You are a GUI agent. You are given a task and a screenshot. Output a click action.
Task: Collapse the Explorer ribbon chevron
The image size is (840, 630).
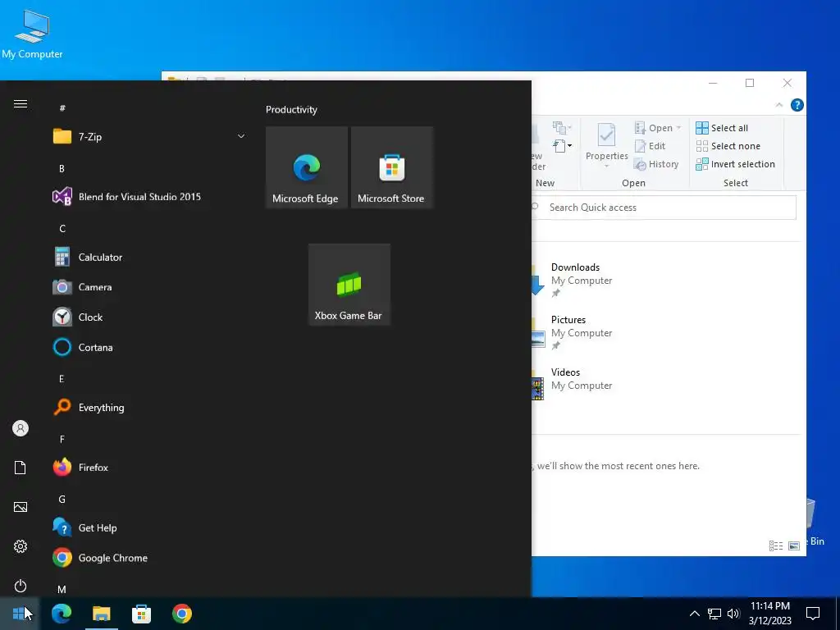pos(779,105)
